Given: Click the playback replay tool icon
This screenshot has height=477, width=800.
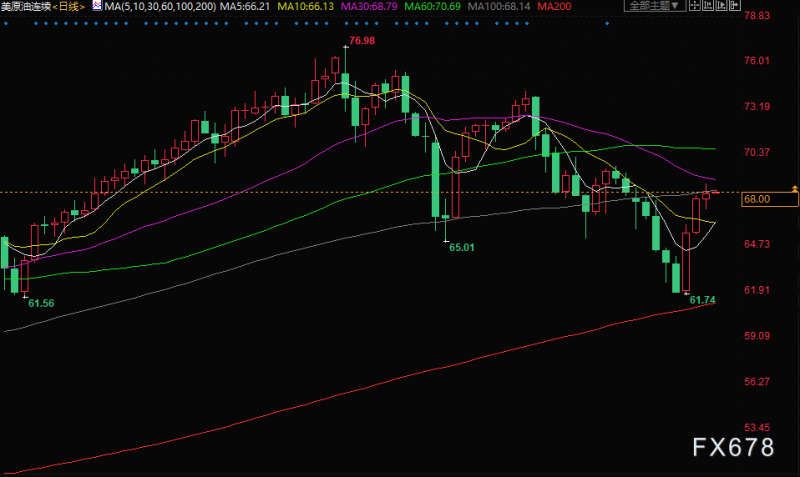Looking at the screenshot, I should click(721, 6).
